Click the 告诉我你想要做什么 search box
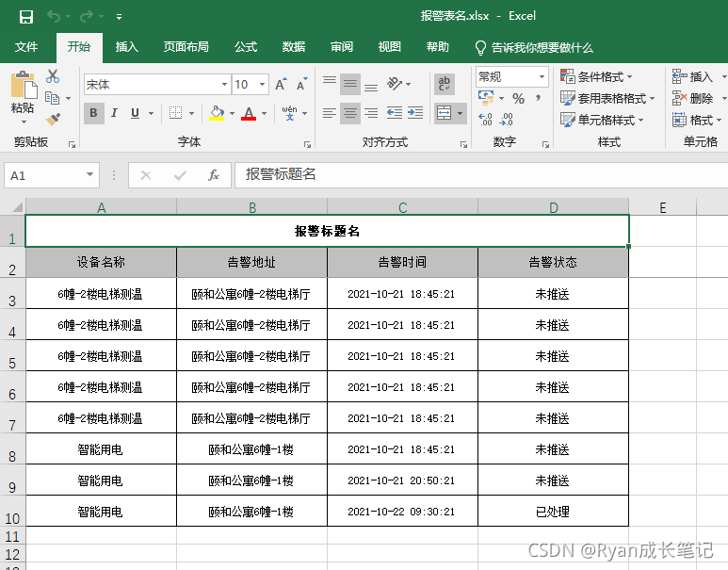The height and width of the screenshot is (570, 728). click(x=534, y=47)
